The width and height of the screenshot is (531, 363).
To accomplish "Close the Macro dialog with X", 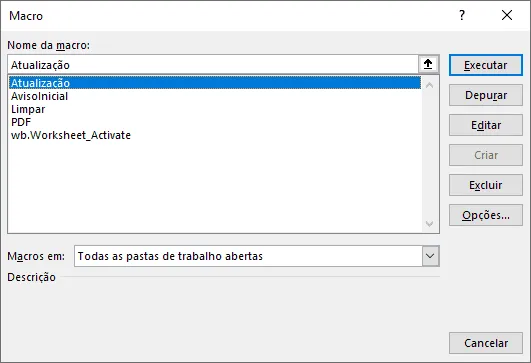I will pos(507,15).
